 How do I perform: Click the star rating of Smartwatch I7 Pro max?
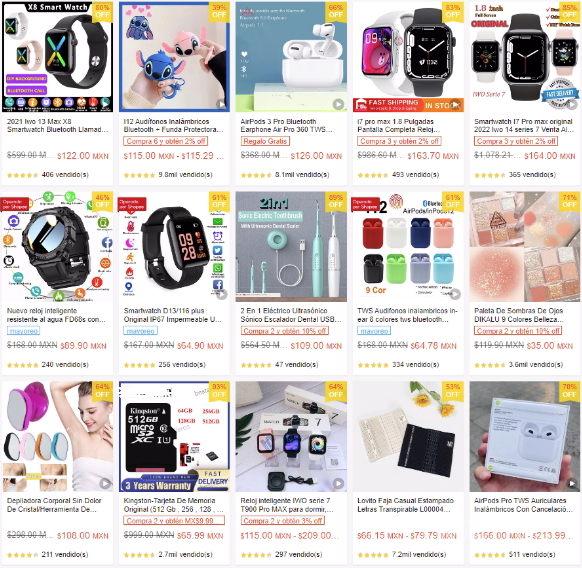[x=490, y=175]
